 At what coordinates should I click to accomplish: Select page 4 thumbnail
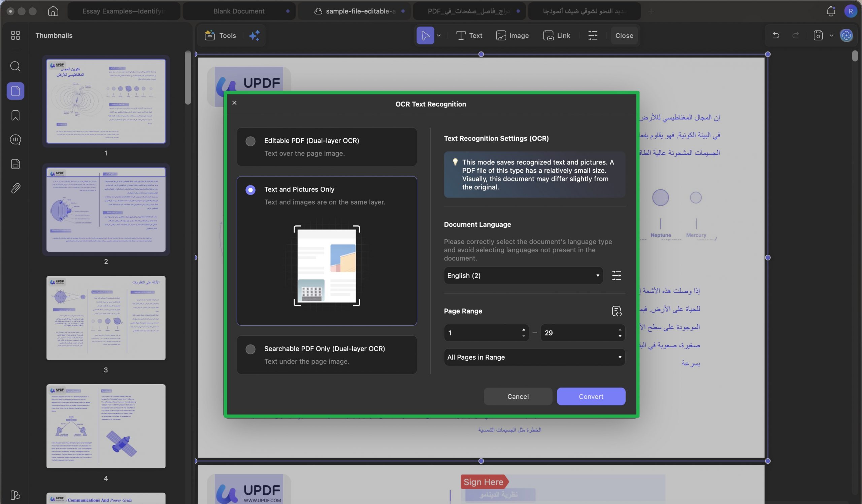click(106, 426)
